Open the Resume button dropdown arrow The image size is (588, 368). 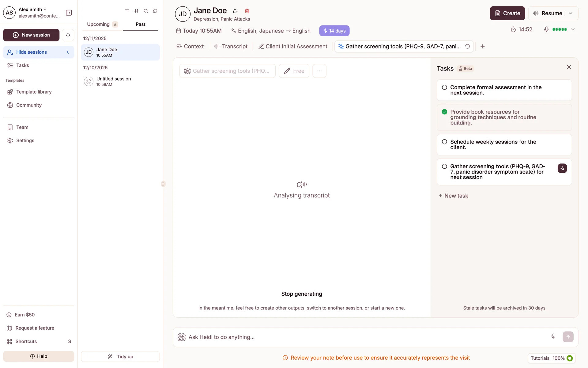571,13
